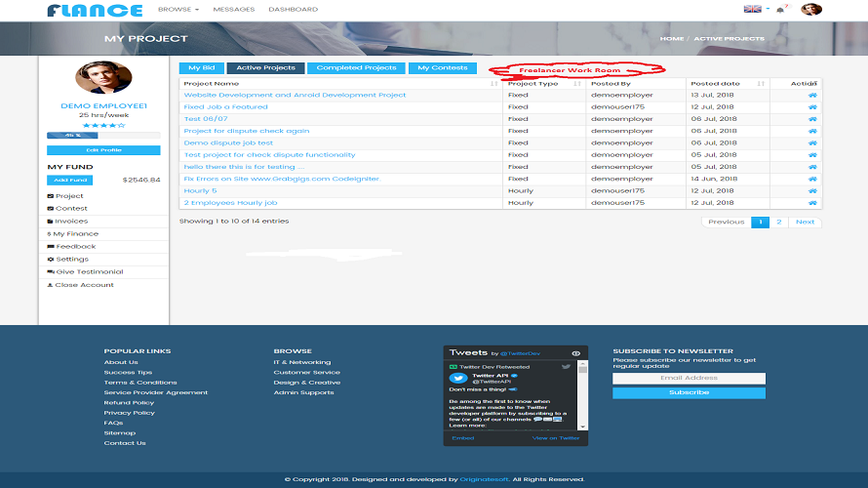This screenshot has height=488, width=868.
Task: Open work room for Website Development project row
Action: (812, 96)
